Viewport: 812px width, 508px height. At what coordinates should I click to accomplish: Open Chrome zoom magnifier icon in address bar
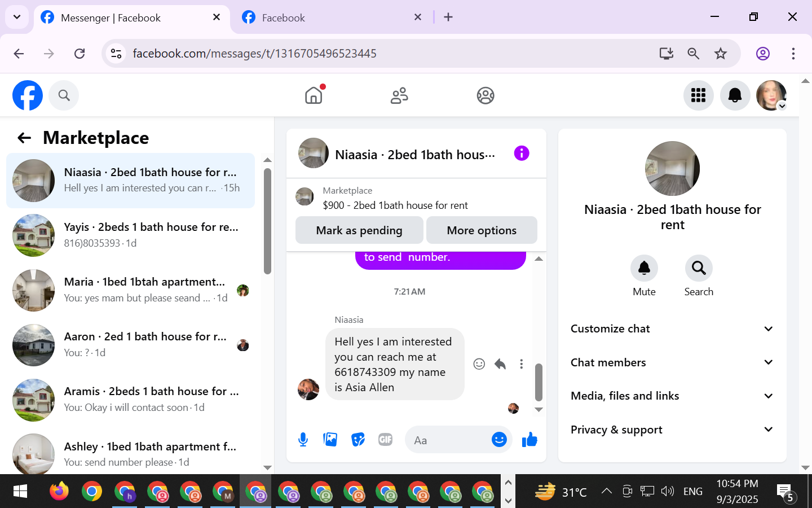(694, 54)
